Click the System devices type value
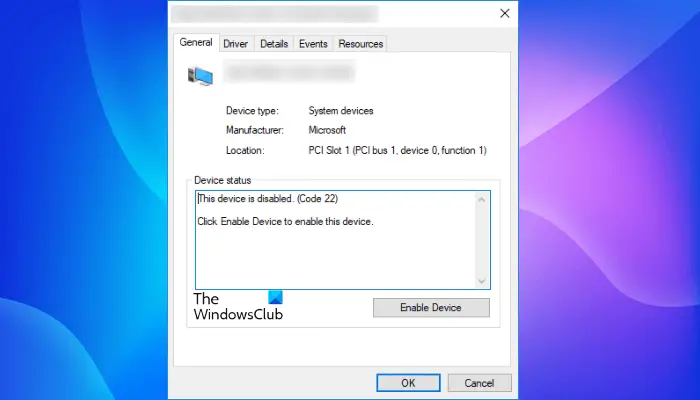The height and width of the screenshot is (400, 700). (x=340, y=111)
